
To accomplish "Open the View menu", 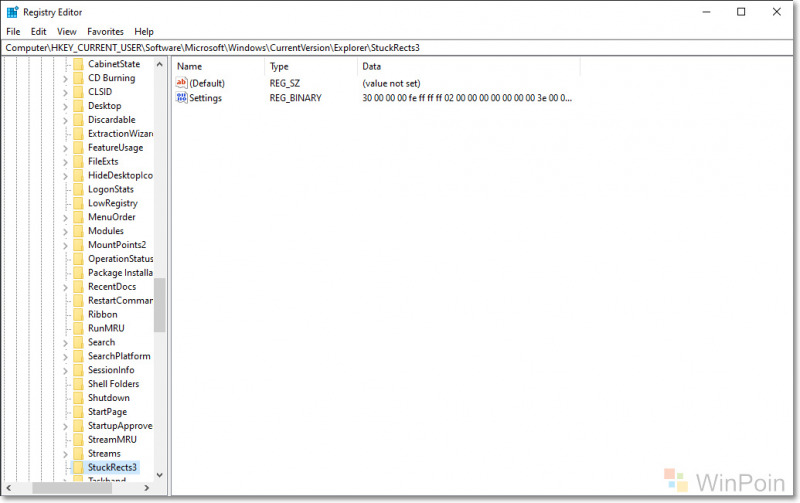I will (66, 32).
